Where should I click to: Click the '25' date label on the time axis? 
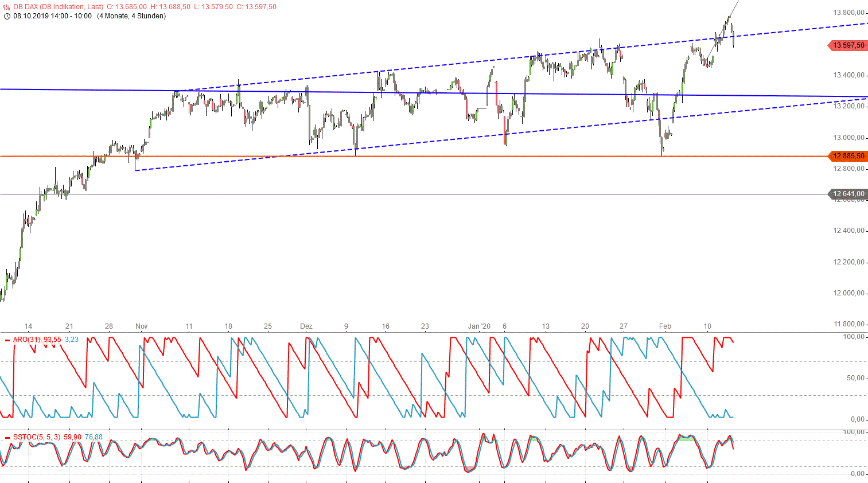[x=267, y=326]
